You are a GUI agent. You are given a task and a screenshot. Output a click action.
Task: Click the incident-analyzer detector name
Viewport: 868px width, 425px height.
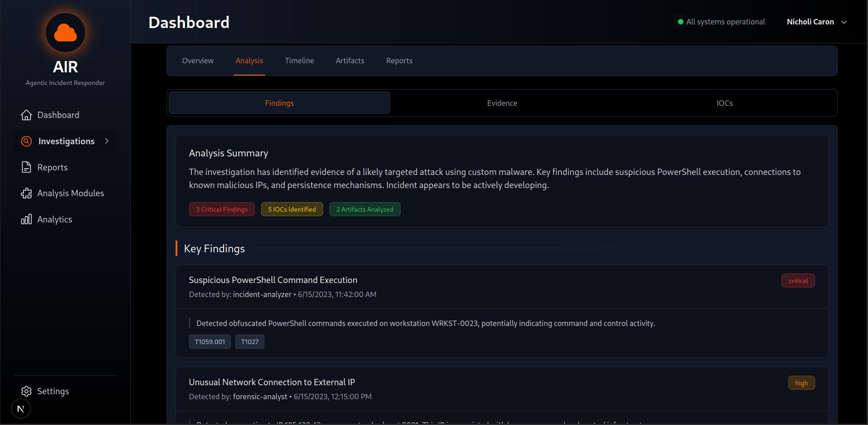click(262, 294)
